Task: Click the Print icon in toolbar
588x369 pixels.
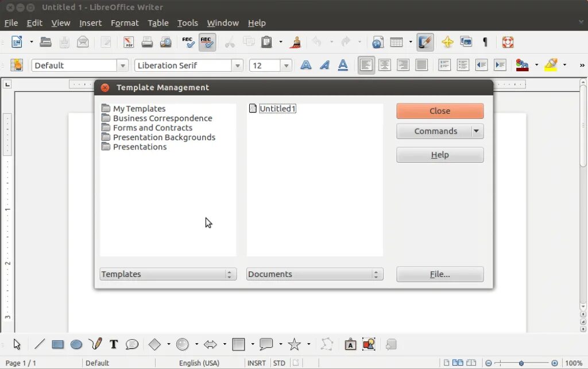Action: (147, 42)
